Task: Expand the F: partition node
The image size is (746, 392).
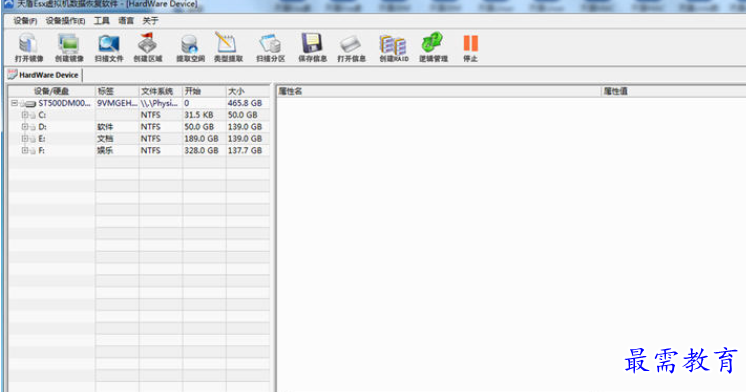Action: click(25, 150)
